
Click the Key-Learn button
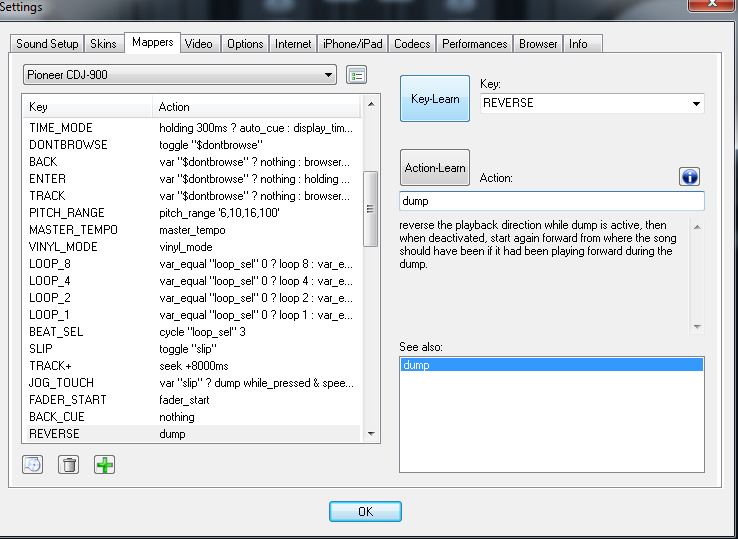(x=435, y=98)
